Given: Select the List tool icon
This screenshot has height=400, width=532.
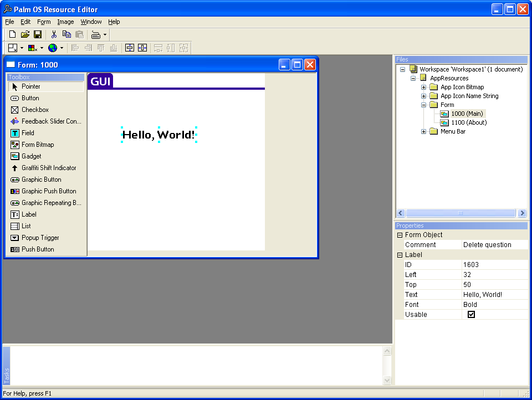Looking at the screenshot, I should coord(14,226).
